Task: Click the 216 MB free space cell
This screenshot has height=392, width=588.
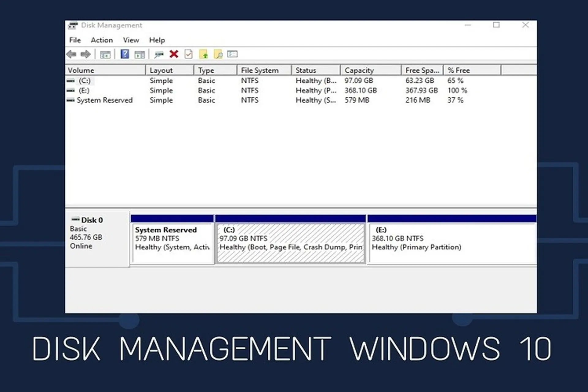Action: 418,100
